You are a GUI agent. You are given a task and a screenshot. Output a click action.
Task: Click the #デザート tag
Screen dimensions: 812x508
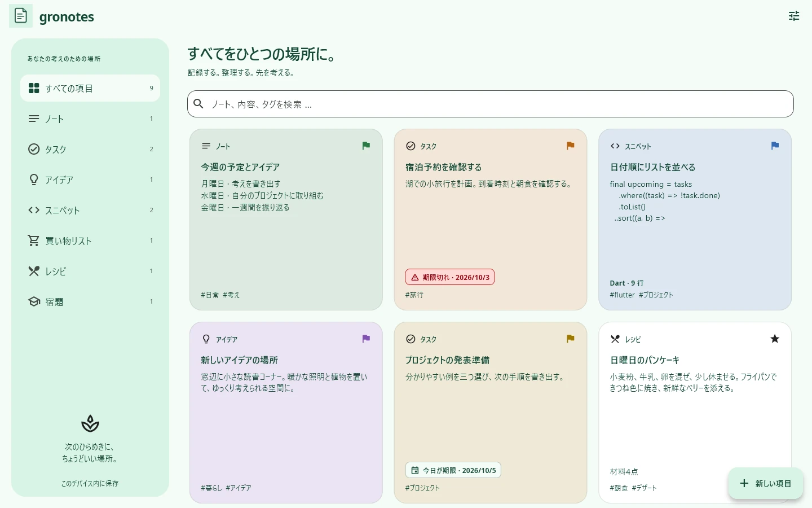coord(644,488)
